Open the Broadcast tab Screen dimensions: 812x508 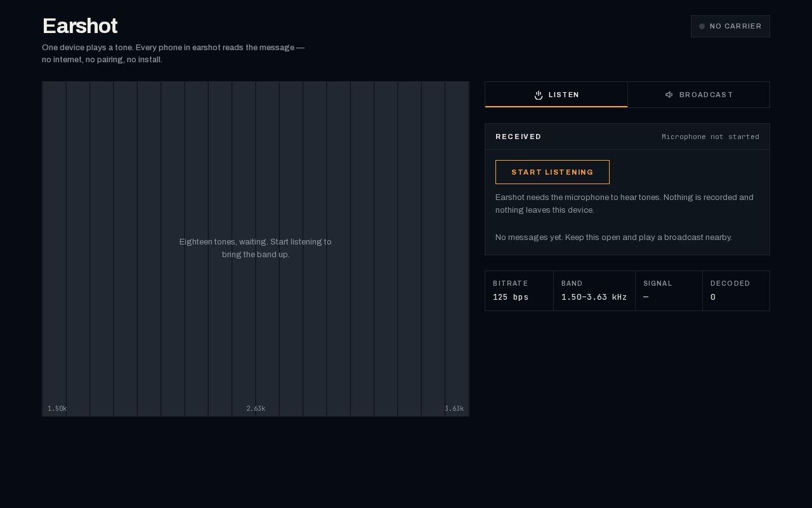(x=698, y=95)
